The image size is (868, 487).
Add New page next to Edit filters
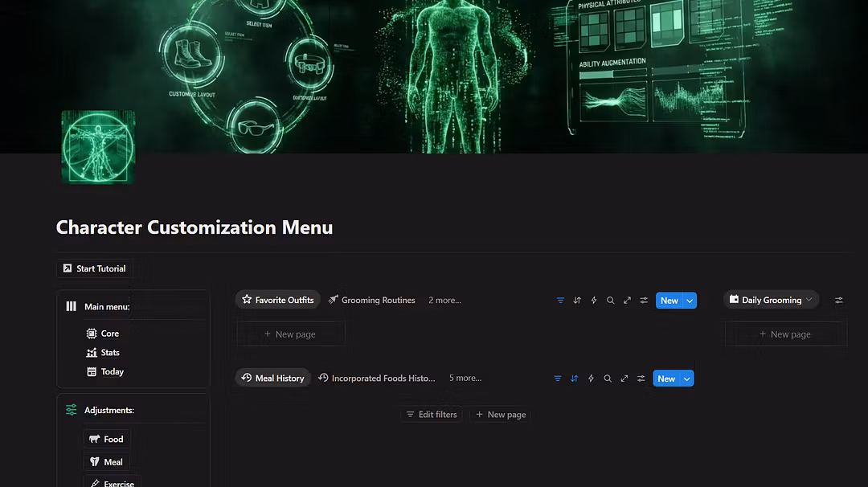point(501,415)
